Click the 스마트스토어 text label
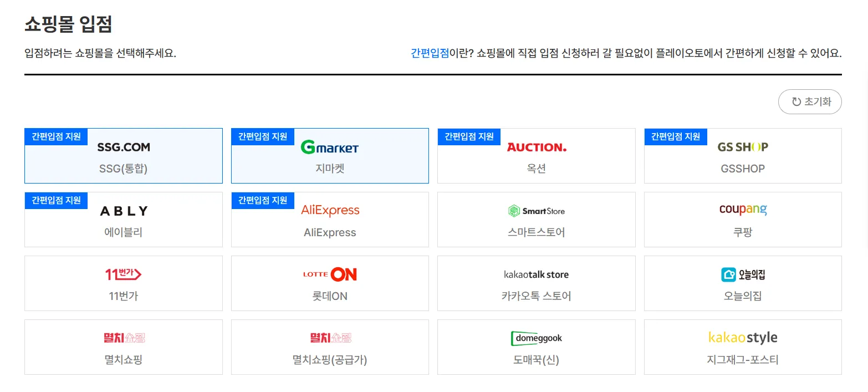The image size is (868, 392). pos(537,232)
